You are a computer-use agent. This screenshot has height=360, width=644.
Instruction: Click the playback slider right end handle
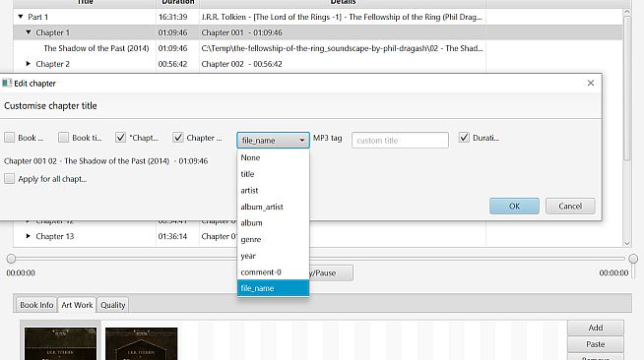click(x=633, y=259)
